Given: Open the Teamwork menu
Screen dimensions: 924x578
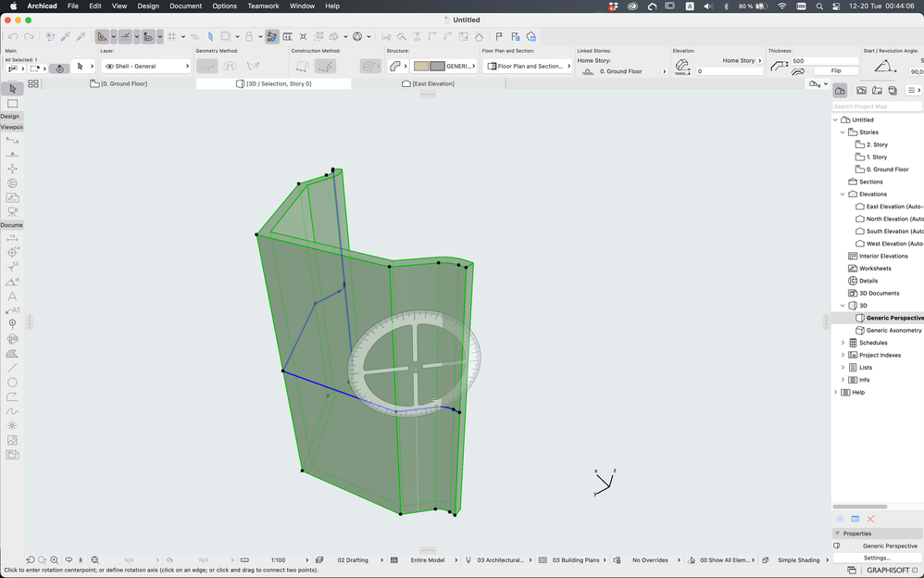Looking at the screenshot, I should [x=263, y=6].
